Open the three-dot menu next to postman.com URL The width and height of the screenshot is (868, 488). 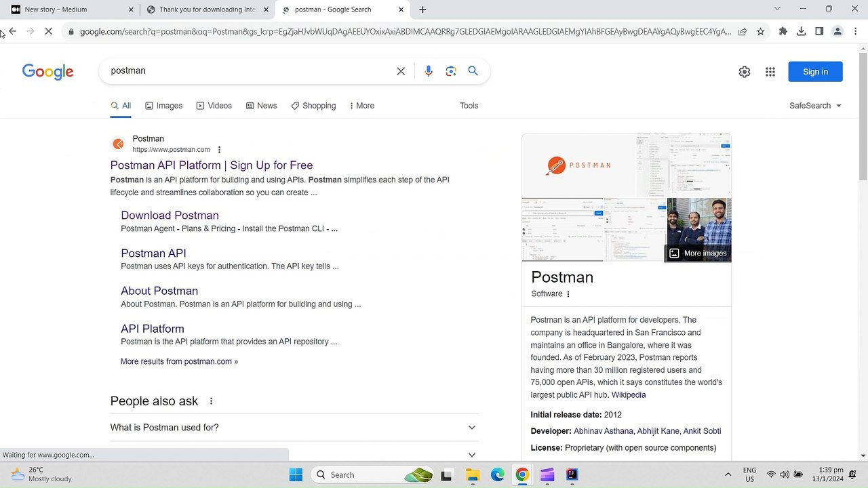pos(219,150)
